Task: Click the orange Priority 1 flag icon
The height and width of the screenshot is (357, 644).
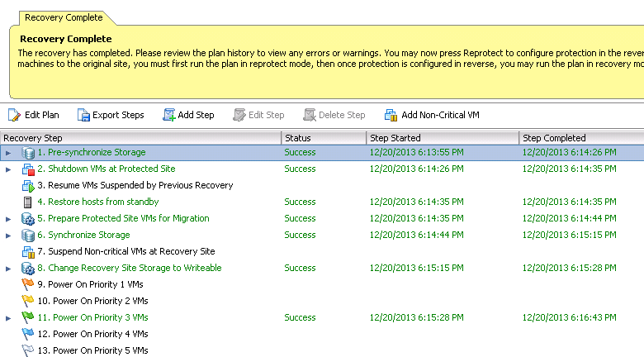Action: 27,284
